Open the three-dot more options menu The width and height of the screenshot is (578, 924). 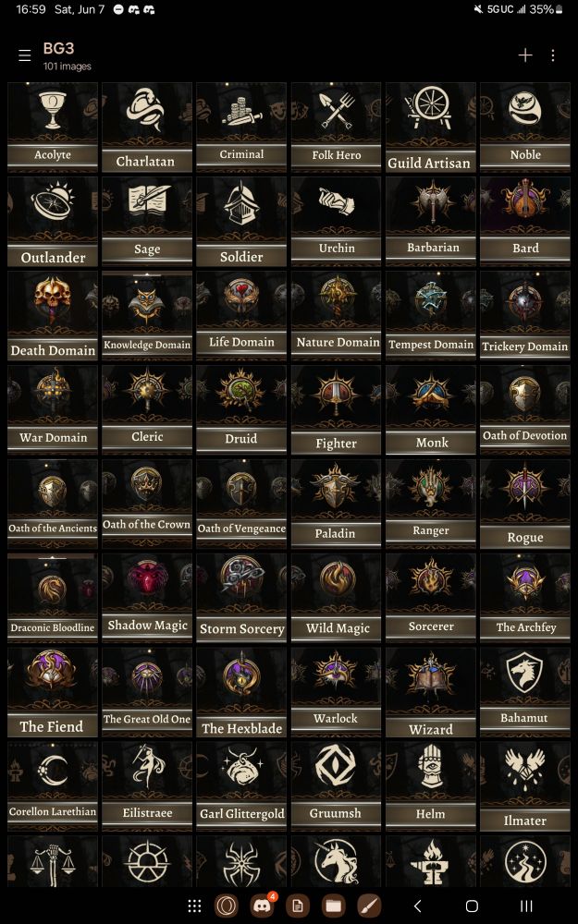click(x=553, y=55)
